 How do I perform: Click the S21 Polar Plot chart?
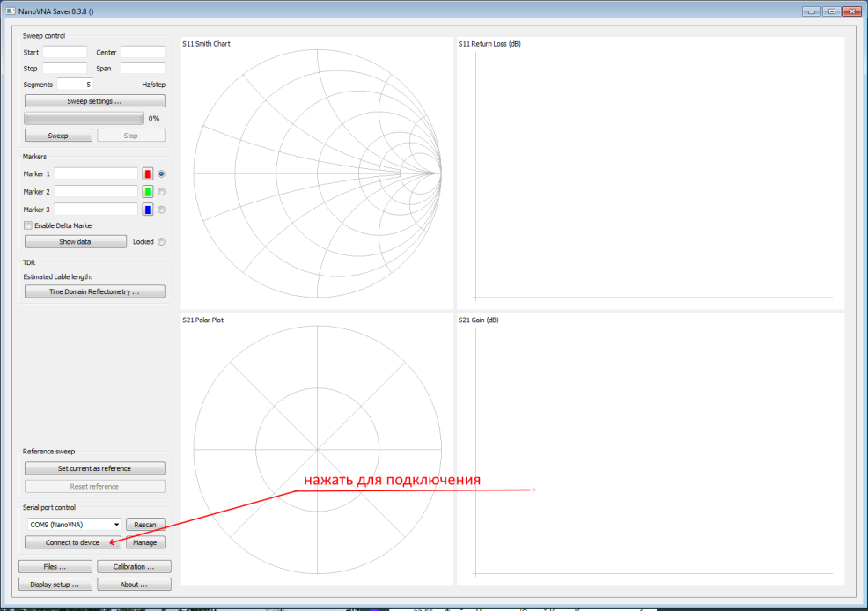click(x=317, y=449)
